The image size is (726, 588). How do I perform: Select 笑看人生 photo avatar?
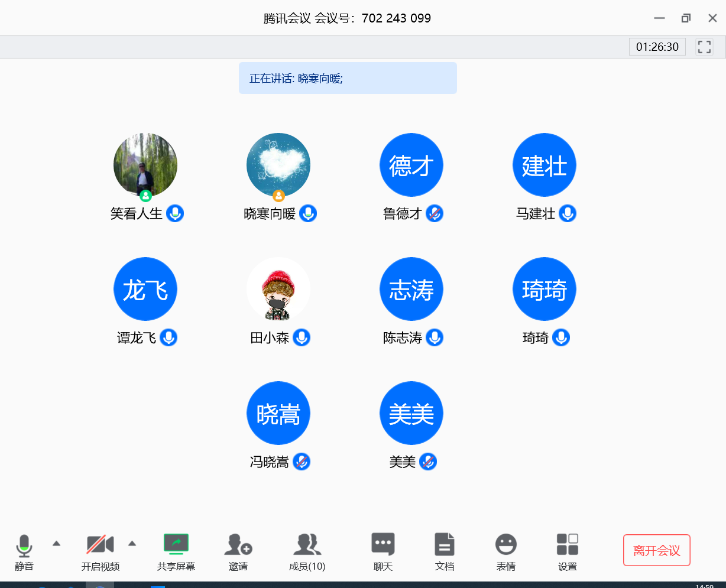point(145,165)
